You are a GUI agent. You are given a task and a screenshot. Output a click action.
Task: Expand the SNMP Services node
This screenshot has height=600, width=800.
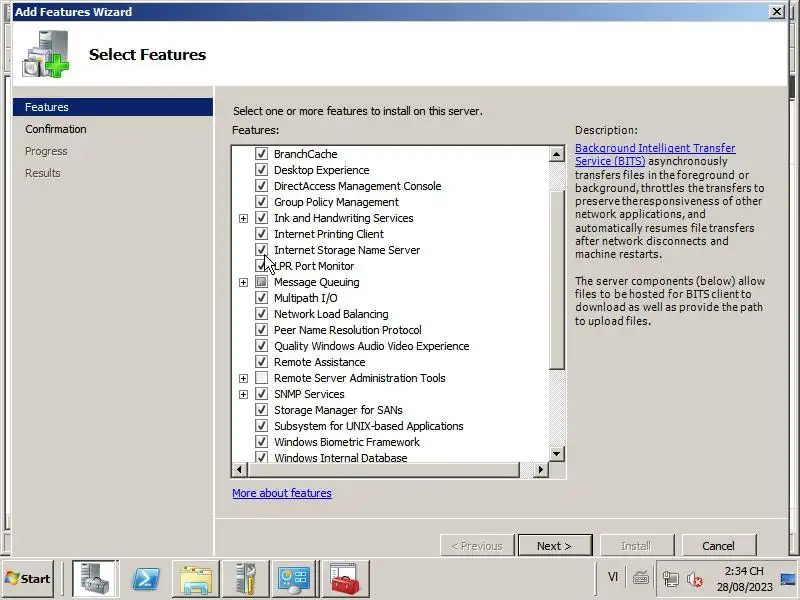243,394
